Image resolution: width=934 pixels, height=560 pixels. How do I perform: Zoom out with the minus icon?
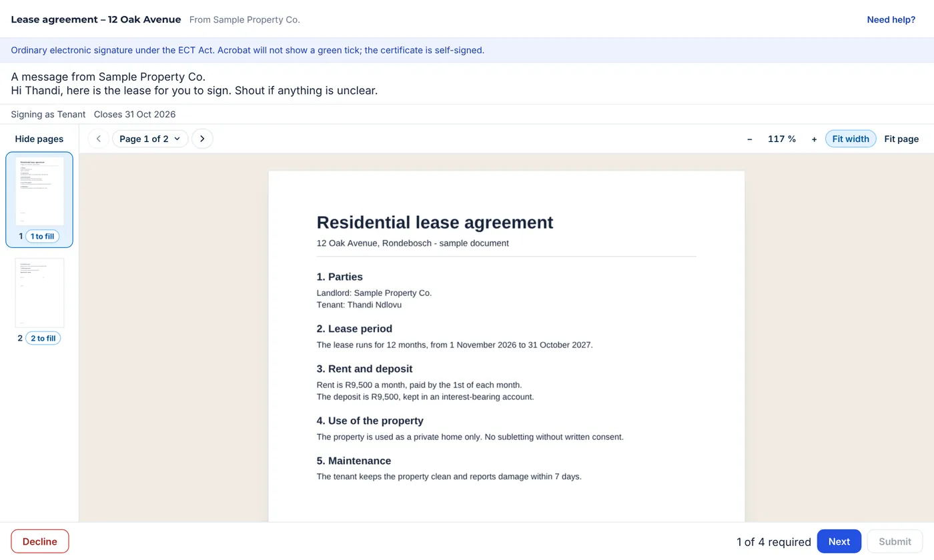point(750,139)
